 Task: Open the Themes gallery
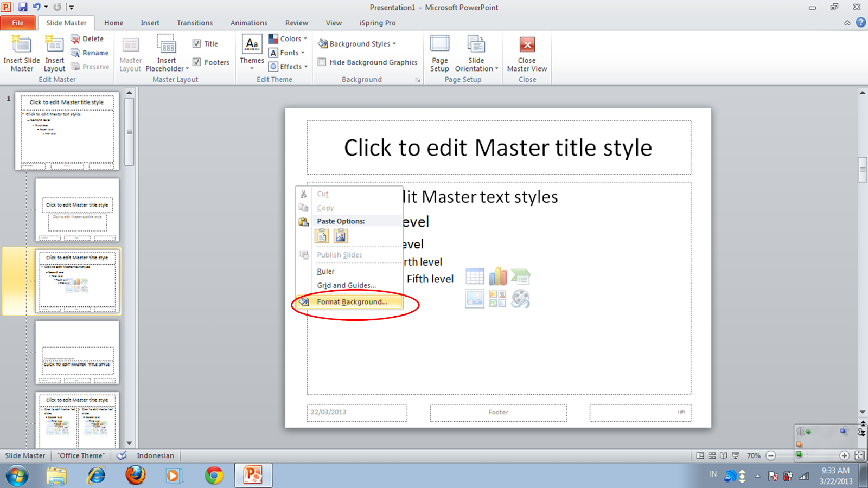tap(251, 53)
